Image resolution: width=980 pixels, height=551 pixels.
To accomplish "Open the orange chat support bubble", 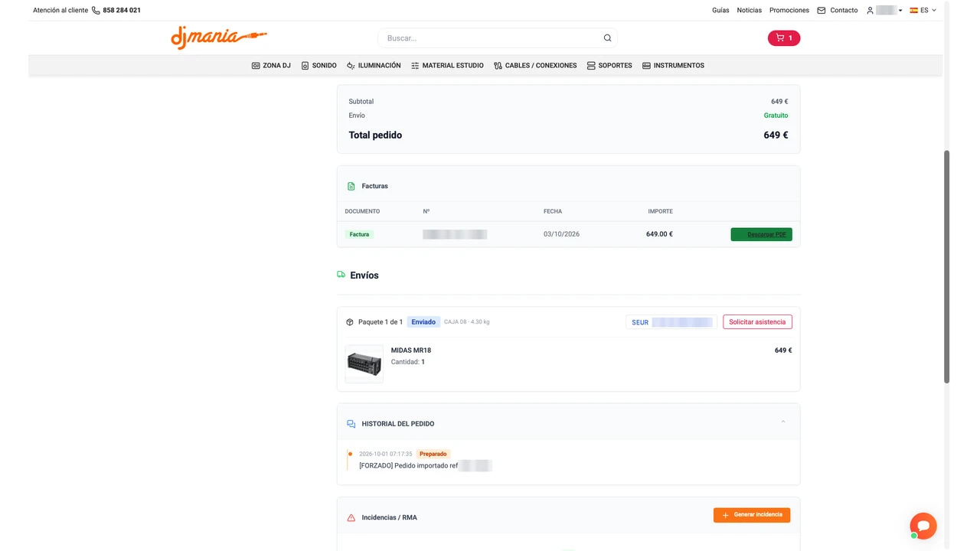I will click(923, 526).
